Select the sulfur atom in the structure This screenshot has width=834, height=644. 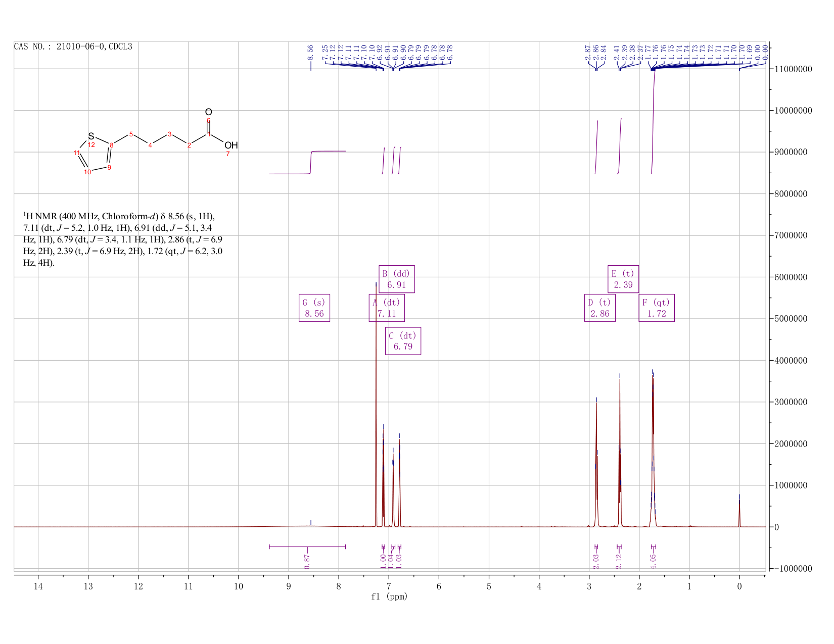[x=91, y=136]
